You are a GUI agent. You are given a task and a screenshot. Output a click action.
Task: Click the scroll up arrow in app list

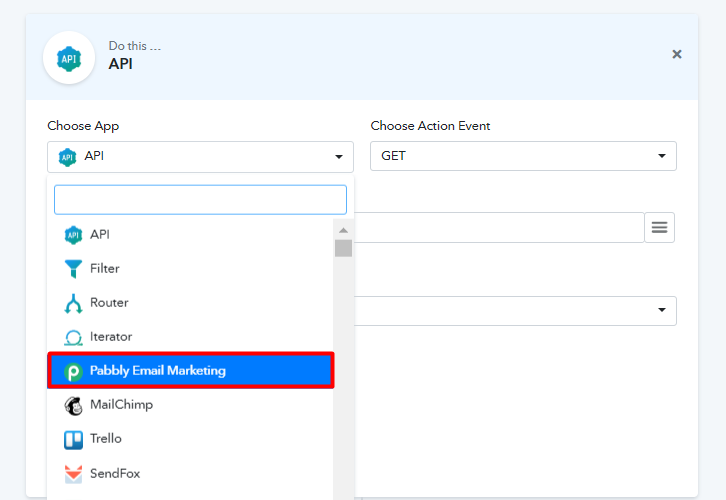coord(343,230)
